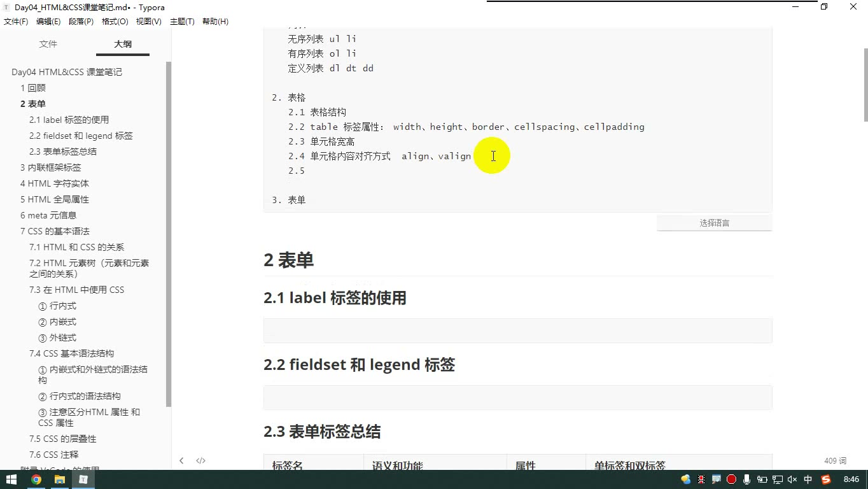Click the 409 词 word count
Screen dimensions: 868x489
point(835,460)
